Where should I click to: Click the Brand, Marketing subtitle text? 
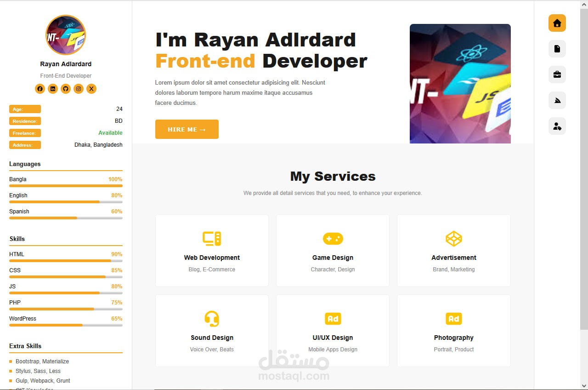coord(454,270)
